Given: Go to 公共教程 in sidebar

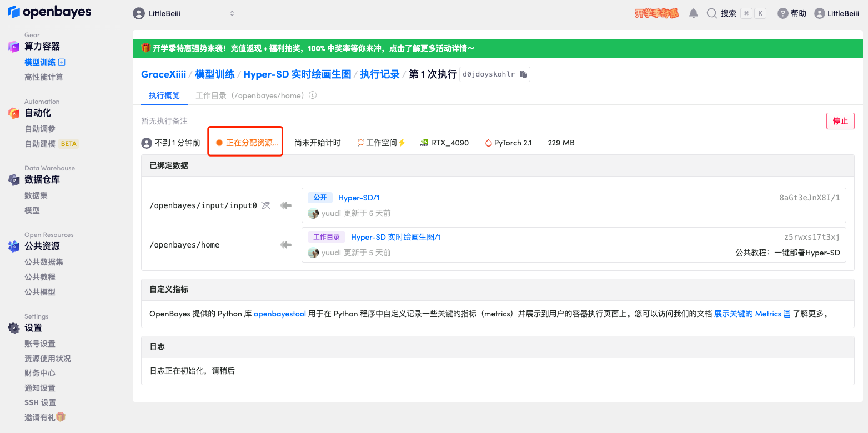Looking at the screenshot, I should [40, 277].
